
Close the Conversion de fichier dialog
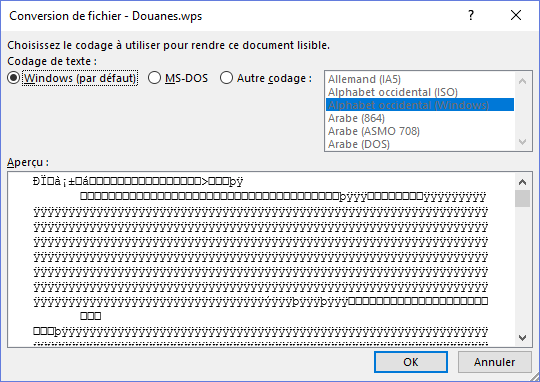pos(516,15)
